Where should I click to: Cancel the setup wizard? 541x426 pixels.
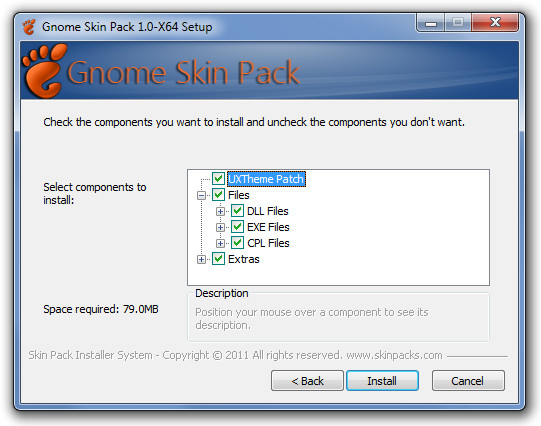[468, 381]
